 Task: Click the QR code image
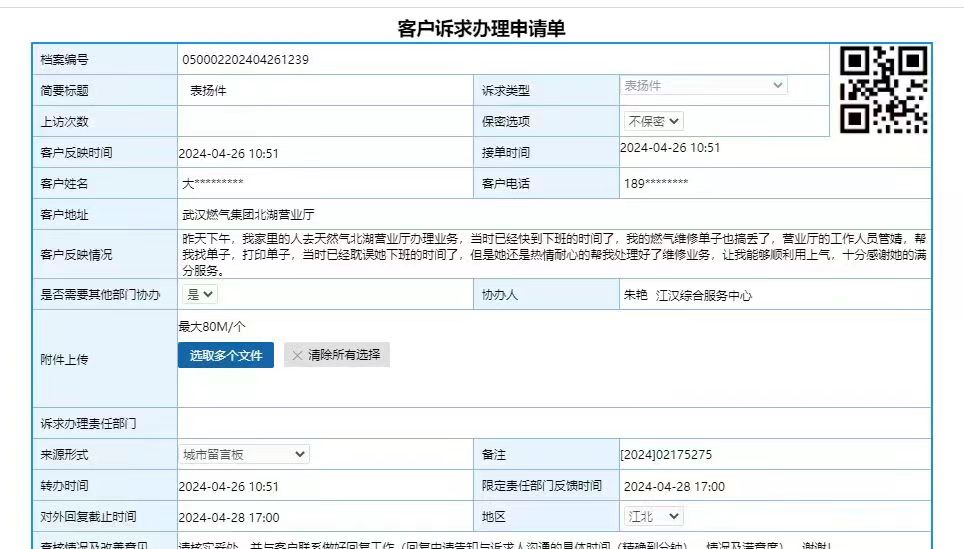883,90
